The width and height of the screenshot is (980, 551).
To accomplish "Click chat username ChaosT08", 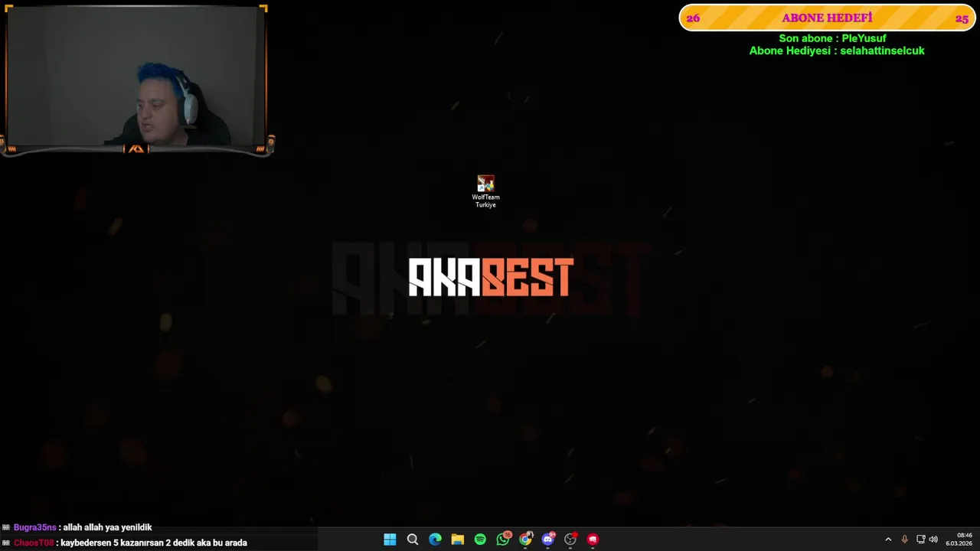I will (34, 543).
